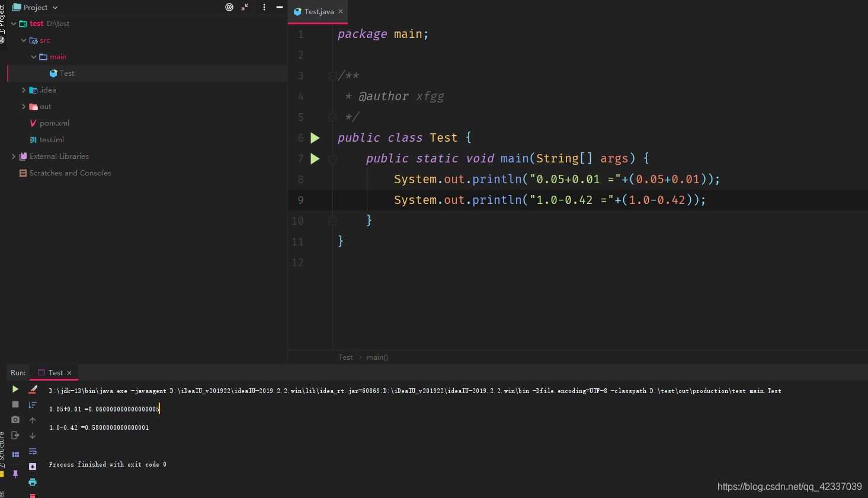Expand the .idea folder
The image size is (868, 498).
[x=24, y=90]
